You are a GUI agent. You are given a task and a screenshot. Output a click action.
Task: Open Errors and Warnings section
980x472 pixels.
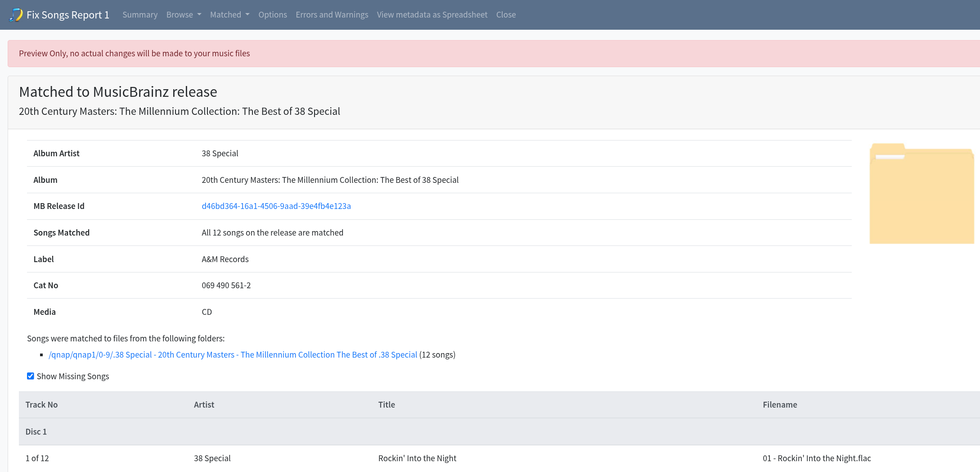click(332, 15)
